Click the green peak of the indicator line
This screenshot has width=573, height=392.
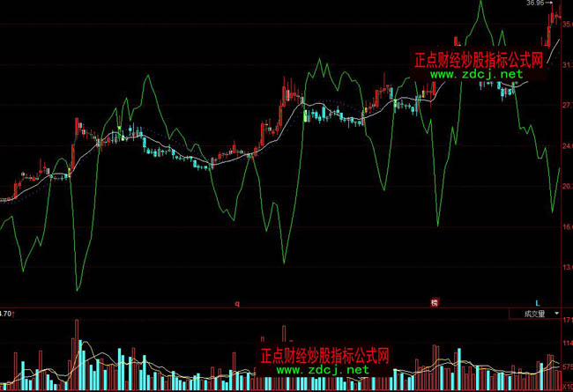481,3
